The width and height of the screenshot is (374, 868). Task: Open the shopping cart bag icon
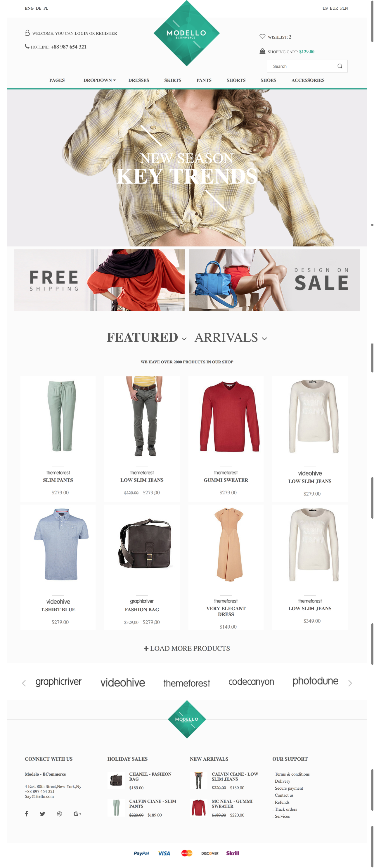point(262,51)
